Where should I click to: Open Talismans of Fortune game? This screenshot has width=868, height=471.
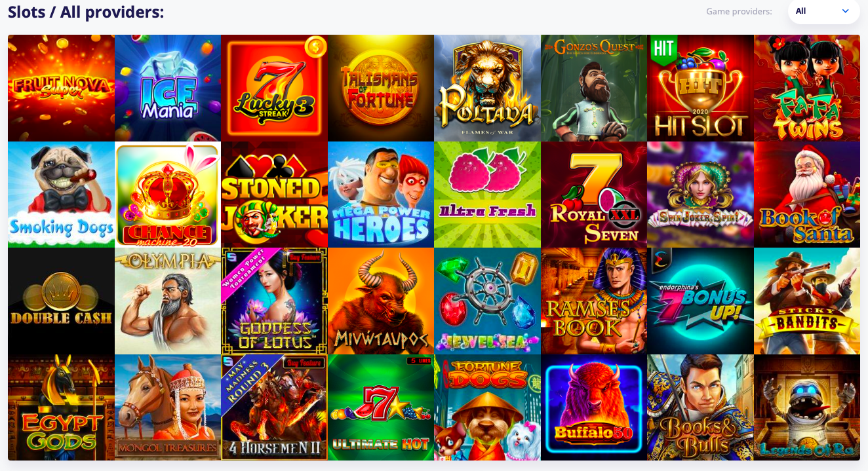pyautogui.click(x=381, y=88)
